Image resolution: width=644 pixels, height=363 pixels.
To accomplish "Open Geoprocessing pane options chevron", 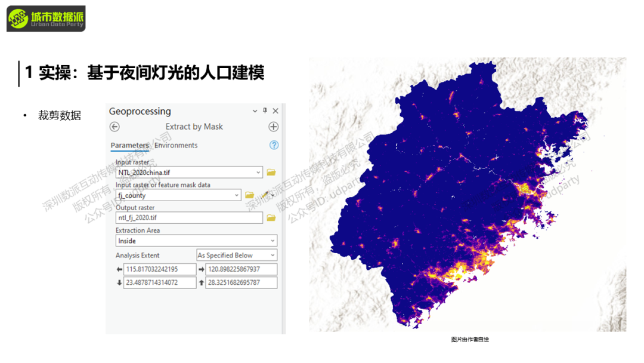I will 255,111.
